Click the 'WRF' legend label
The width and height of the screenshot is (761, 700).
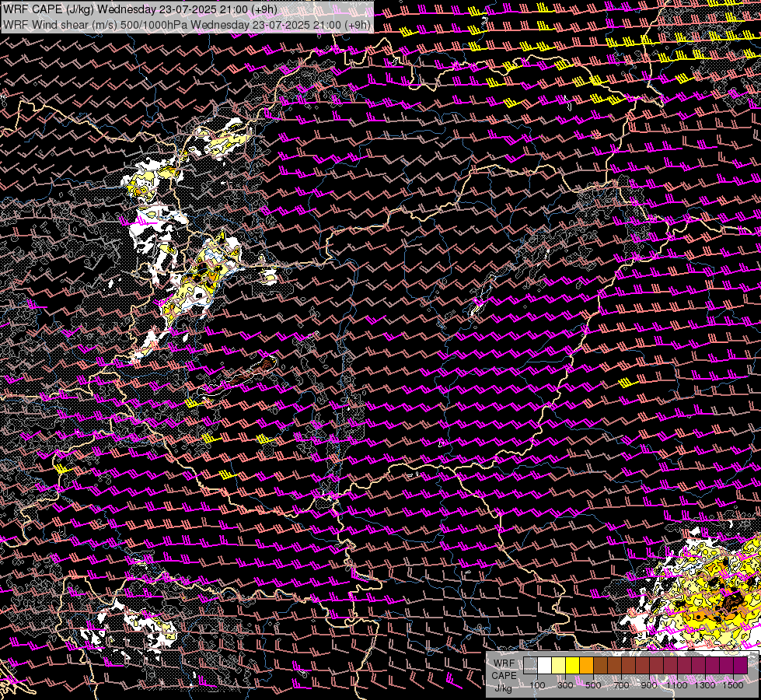point(504,663)
